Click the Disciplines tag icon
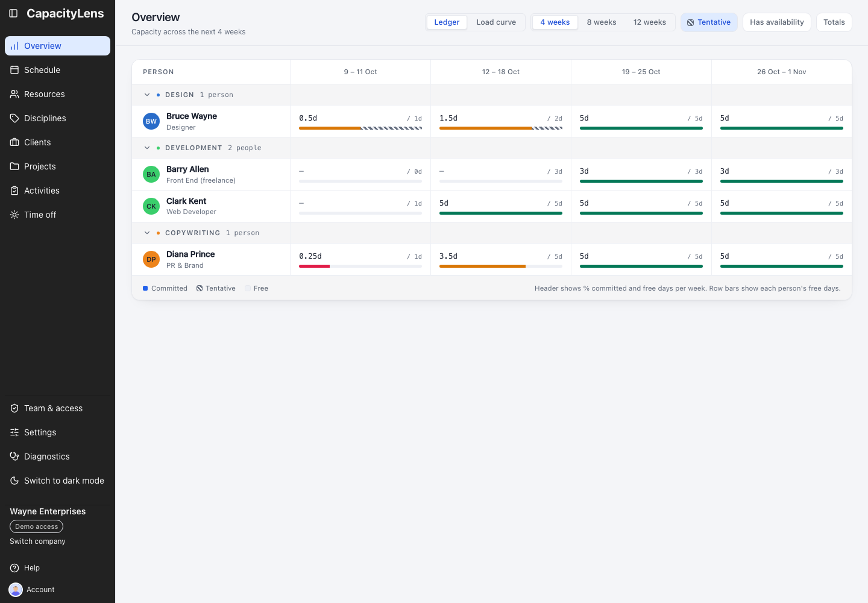The height and width of the screenshot is (603, 868). [14, 118]
